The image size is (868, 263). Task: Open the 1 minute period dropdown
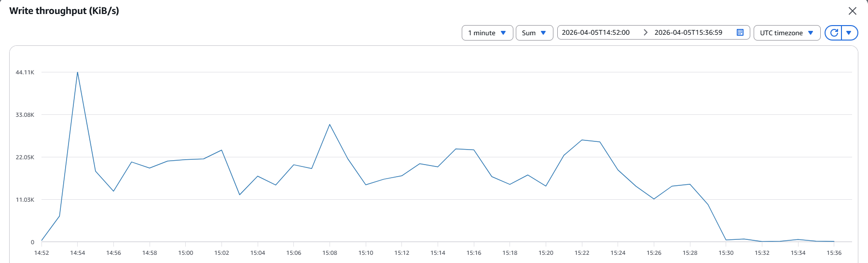pos(487,33)
